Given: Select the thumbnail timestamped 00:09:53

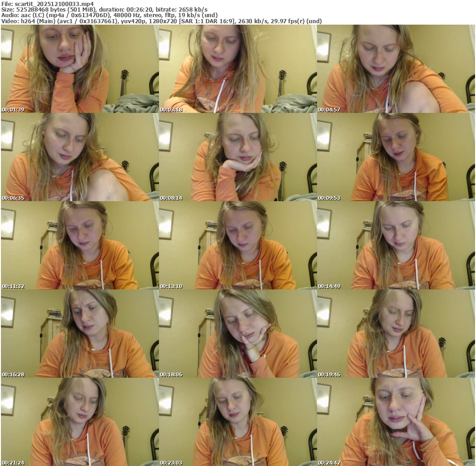Looking at the screenshot, I should click(396, 157).
